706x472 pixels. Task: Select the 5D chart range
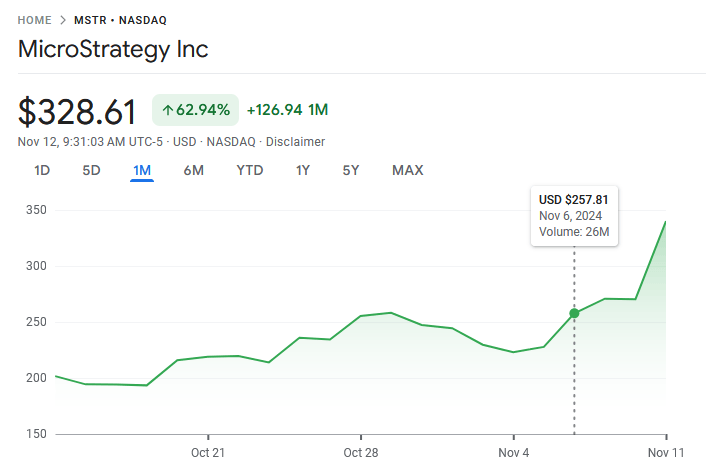click(91, 170)
